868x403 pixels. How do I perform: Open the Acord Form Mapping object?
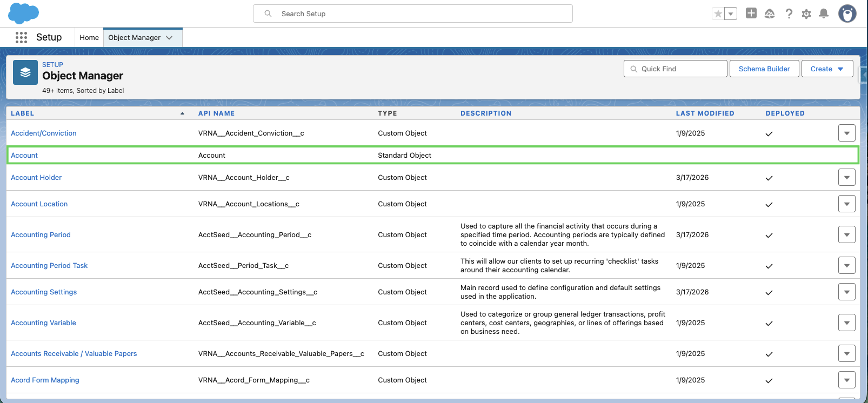(x=45, y=380)
